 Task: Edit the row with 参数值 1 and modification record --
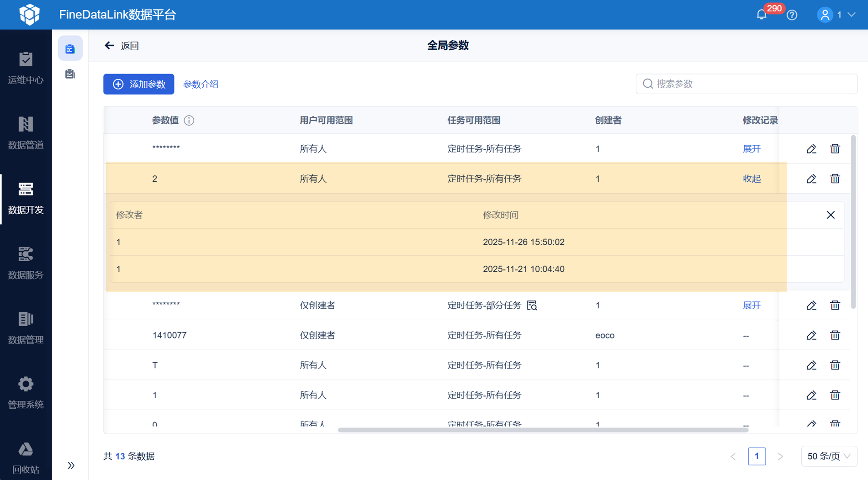pos(811,395)
